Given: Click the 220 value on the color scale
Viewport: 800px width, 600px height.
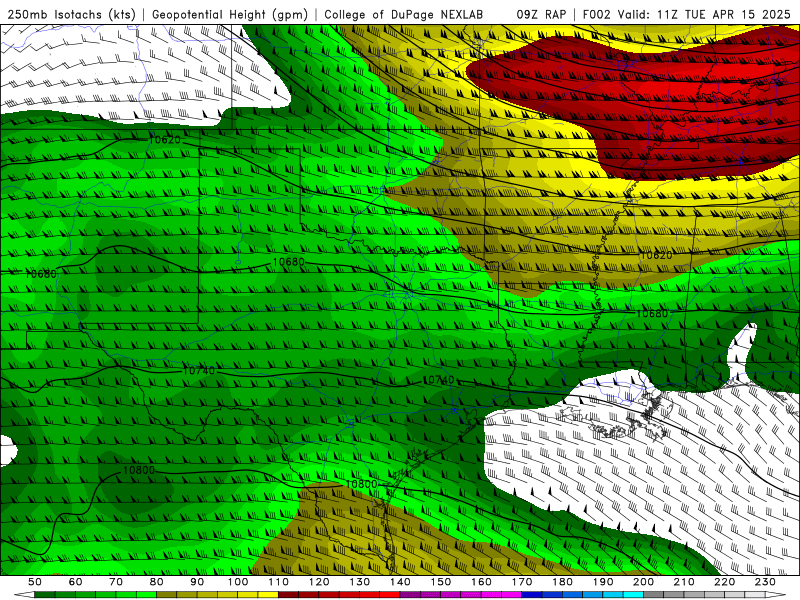Looking at the screenshot, I should (724, 582).
